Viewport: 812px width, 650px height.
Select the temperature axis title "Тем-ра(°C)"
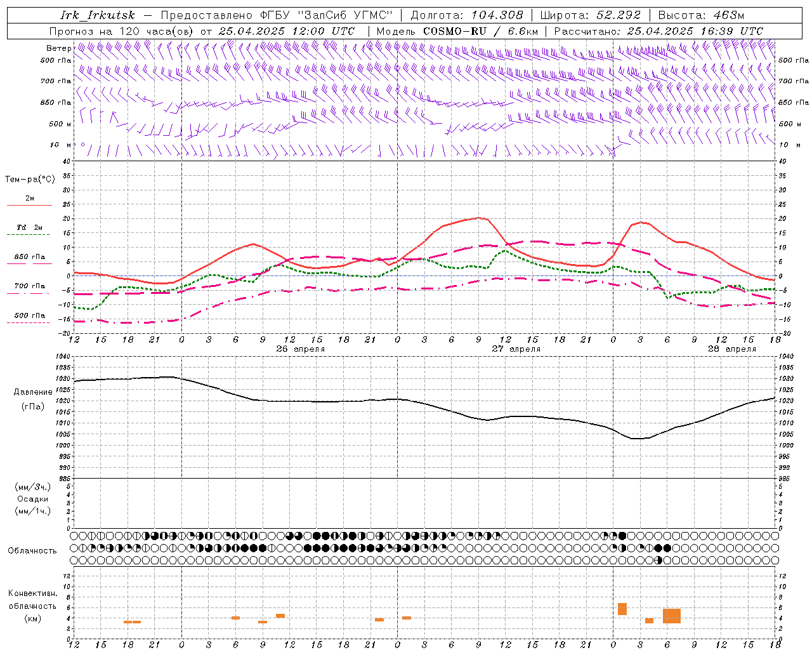[x=30, y=179]
